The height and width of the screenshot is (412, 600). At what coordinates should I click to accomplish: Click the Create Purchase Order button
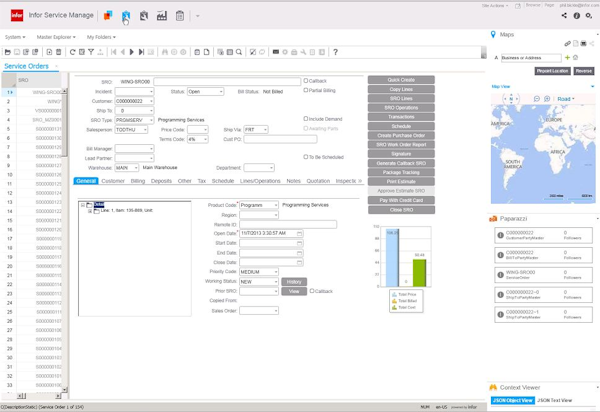tap(401, 135)
